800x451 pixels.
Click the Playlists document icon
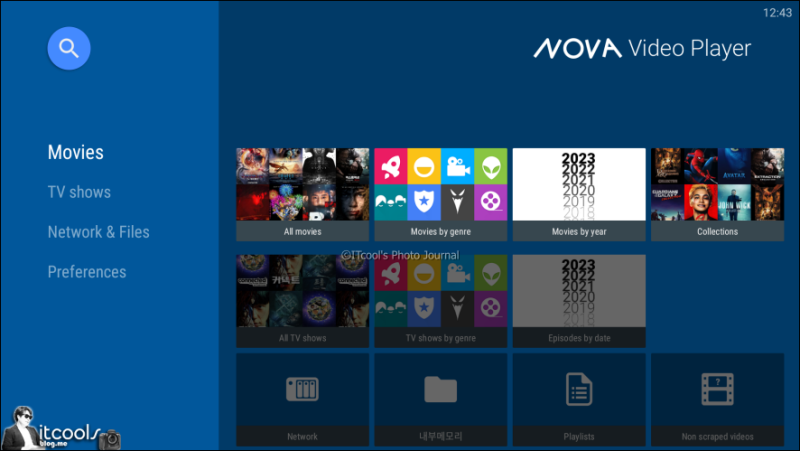(x=579, y=389)
